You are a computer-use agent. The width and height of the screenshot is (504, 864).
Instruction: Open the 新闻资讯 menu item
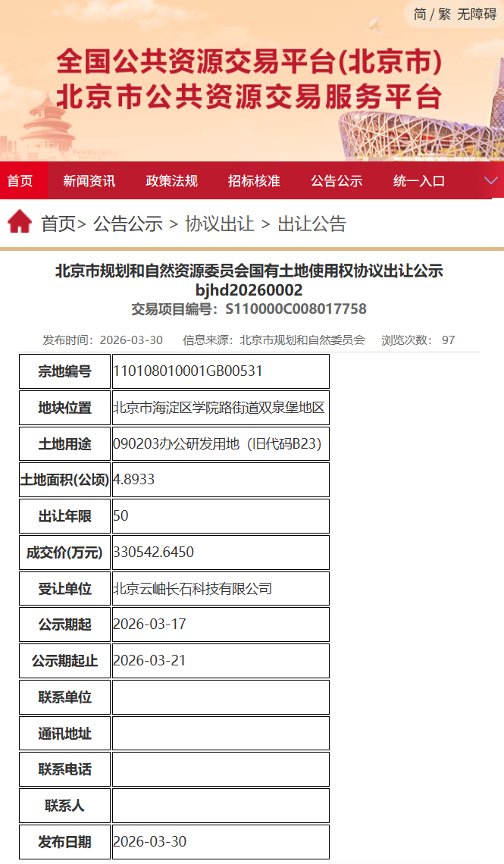click(89, 180)
